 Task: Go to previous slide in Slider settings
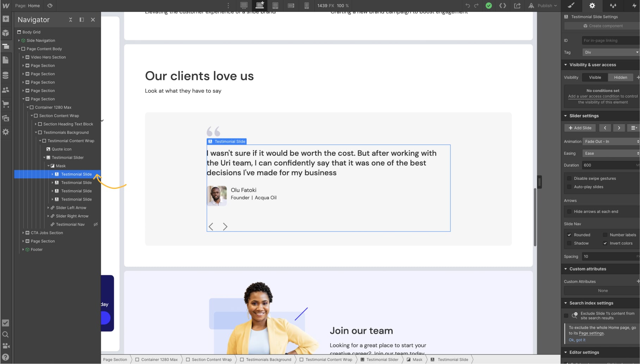(605, 128)
